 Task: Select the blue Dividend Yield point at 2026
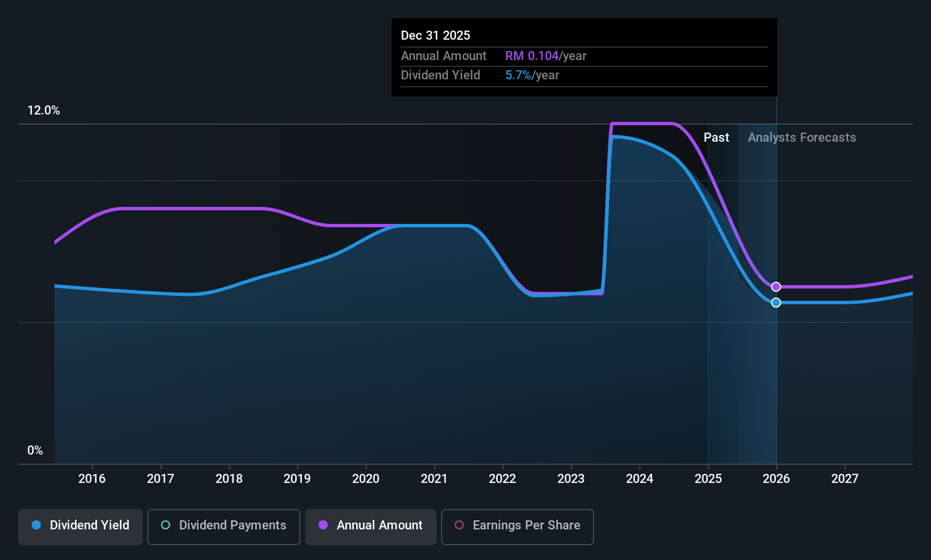(776, 303)
